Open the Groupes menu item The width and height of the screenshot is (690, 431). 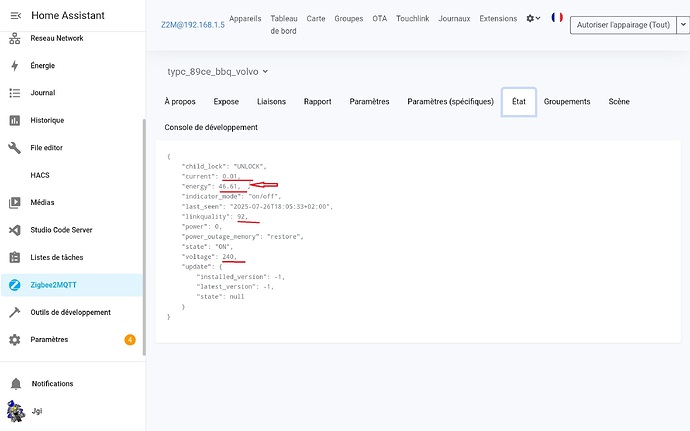click(349, 18)
